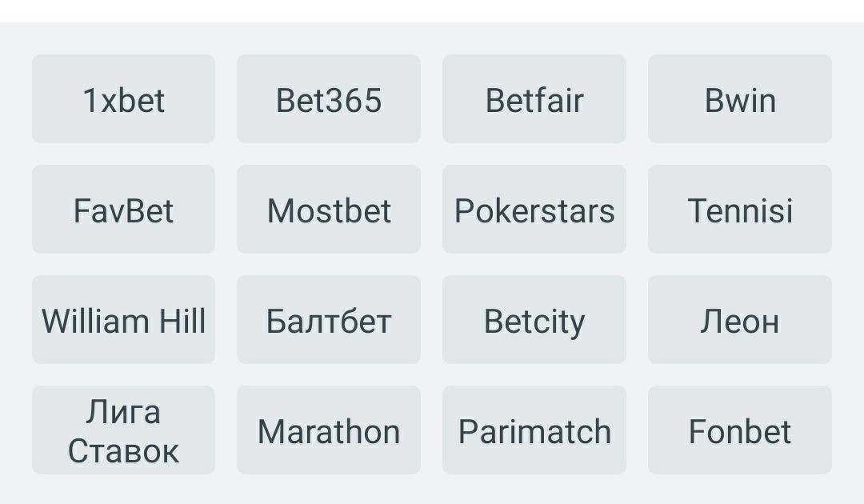
Task: Click the Bwin option
Action: pyautogui.click(x=739, y=99)
